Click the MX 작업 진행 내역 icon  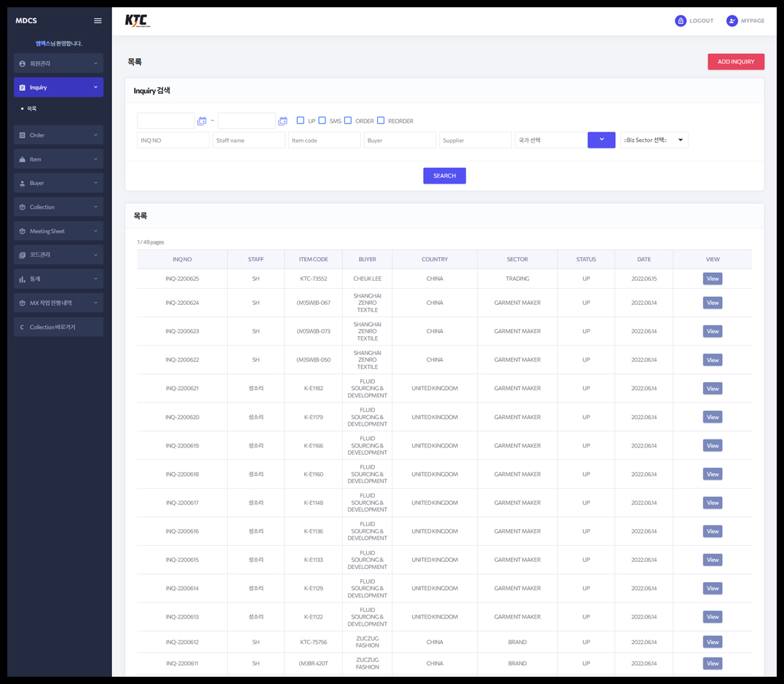[22, 303]
